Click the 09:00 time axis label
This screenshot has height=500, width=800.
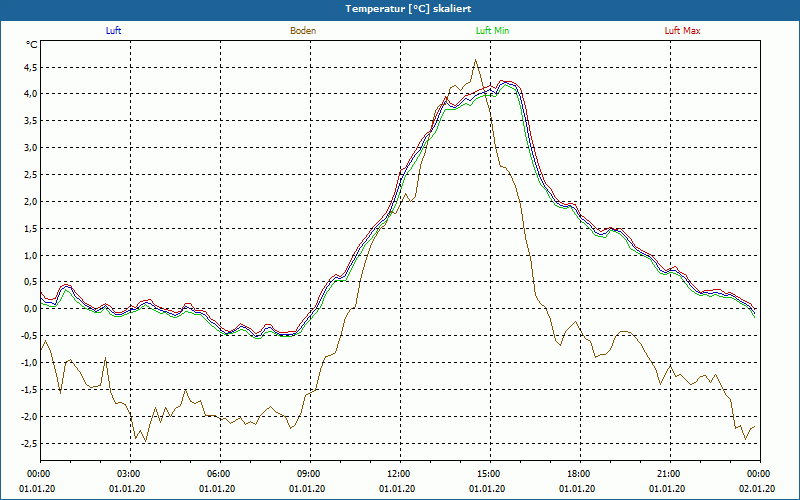(x=310, y=474)
